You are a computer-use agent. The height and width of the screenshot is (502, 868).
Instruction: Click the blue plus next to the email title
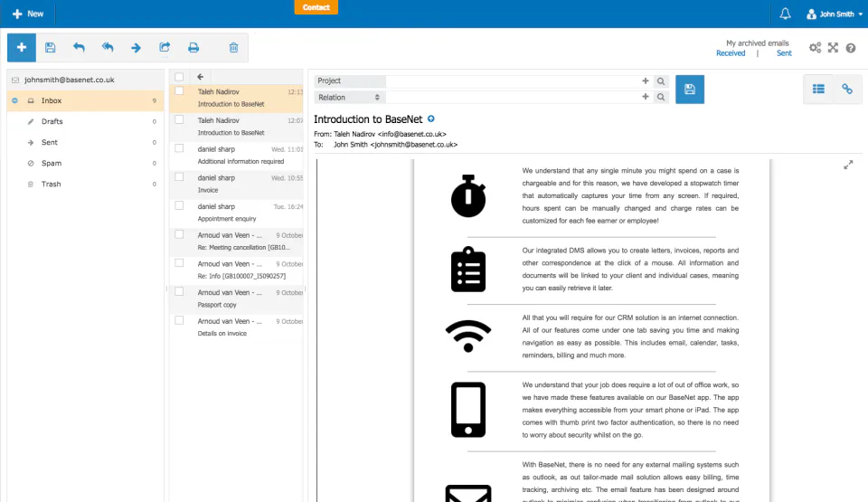click(x=431, y=118)
